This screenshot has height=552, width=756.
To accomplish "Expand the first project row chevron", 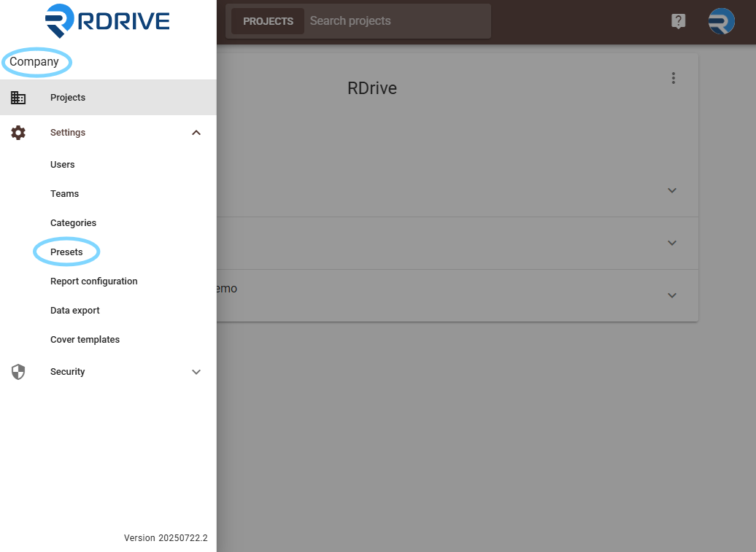I will (672, 190).
